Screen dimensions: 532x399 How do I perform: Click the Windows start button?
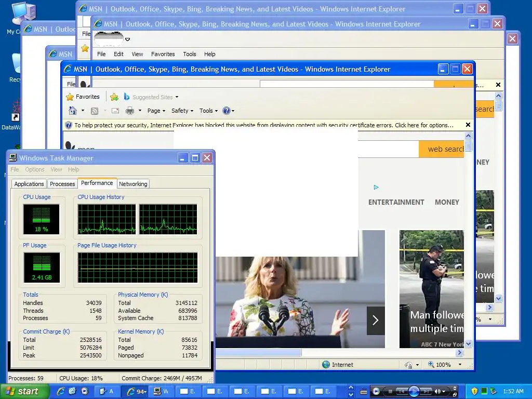(x=24, y=392)
